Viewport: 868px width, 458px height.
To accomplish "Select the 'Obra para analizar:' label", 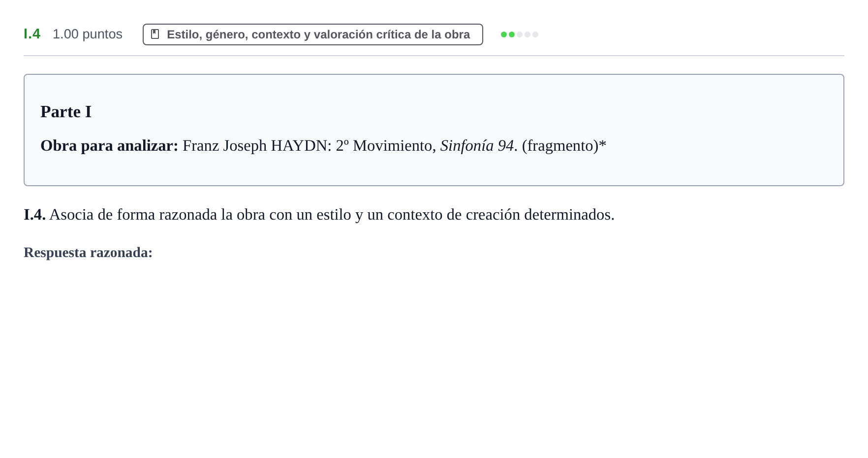I will coord(109,146).
